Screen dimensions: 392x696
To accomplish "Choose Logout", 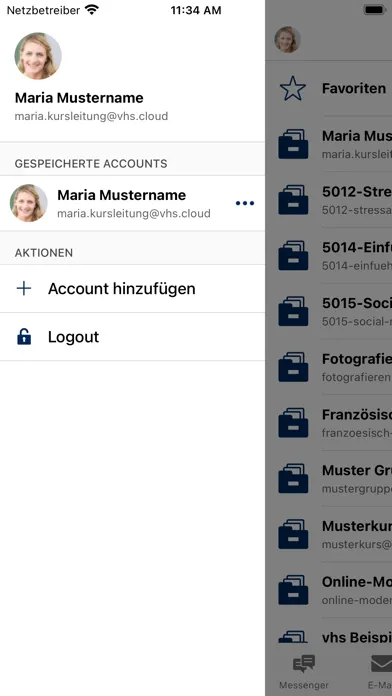I will click(132, 337).
